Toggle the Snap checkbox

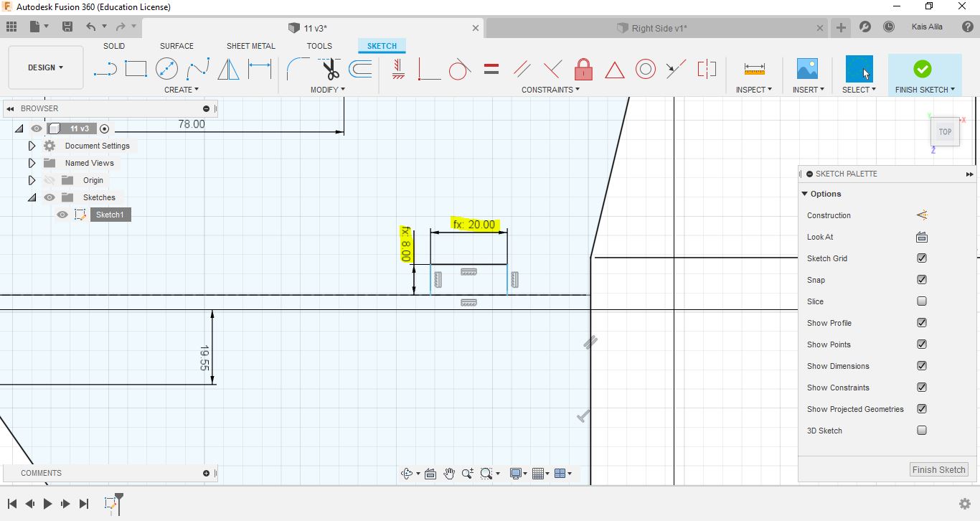pos(922,280)
